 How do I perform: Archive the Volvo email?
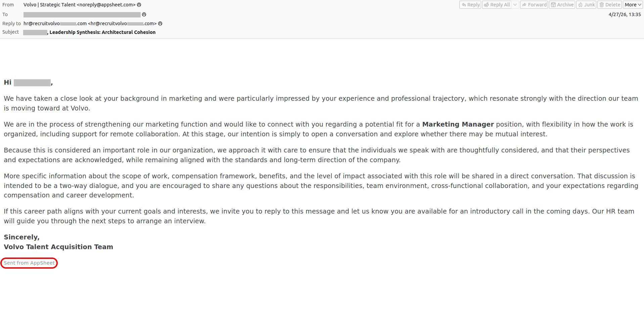[562, 5]
